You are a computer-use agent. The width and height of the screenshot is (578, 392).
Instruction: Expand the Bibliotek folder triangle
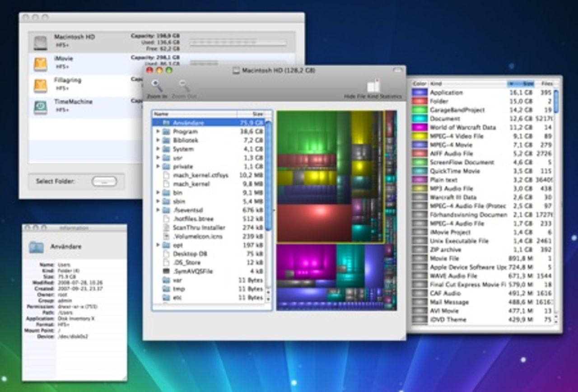(158, 140)
